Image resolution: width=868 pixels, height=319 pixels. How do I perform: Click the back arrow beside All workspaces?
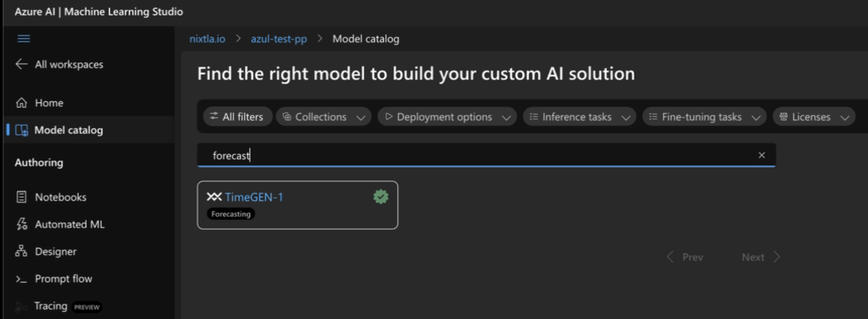pos(21,64)
